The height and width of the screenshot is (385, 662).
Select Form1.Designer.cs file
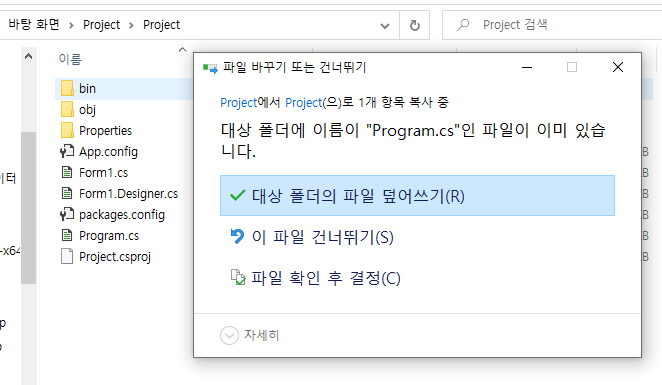(x=128, y=194)
